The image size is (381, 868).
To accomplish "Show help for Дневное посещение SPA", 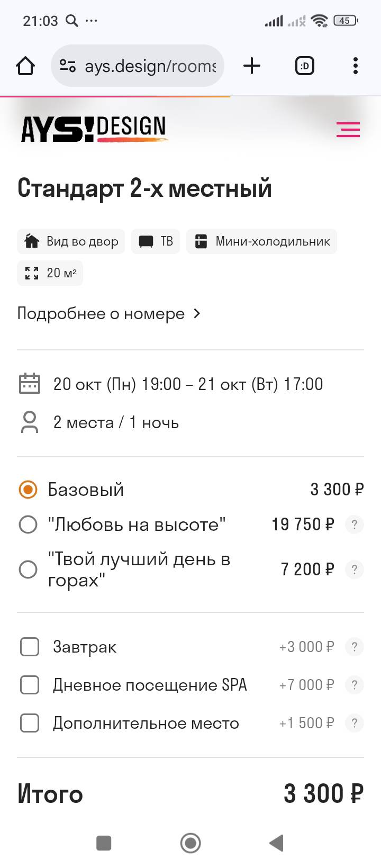I will [354, 685].
